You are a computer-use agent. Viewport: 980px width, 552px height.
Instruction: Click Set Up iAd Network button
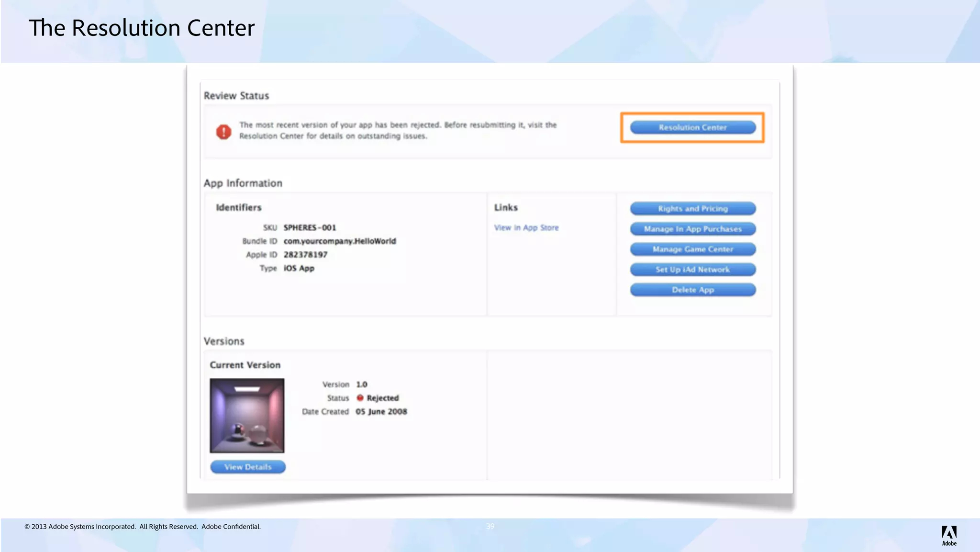692,270
